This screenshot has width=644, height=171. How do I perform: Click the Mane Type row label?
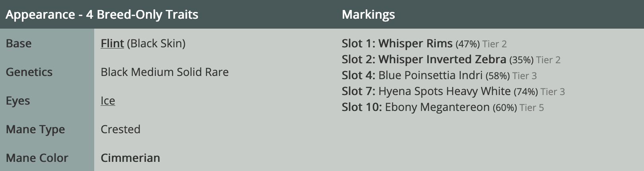(x=35, y=129)
